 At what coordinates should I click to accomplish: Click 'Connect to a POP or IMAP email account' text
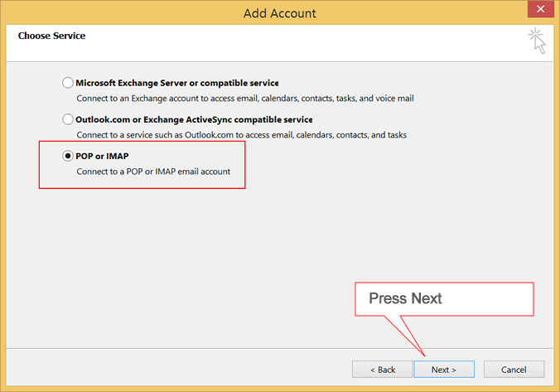click(x=153, y=172)
